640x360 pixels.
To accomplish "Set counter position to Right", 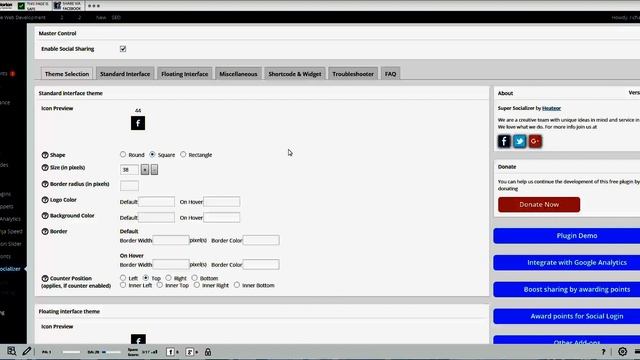I will tap(169, 278).
